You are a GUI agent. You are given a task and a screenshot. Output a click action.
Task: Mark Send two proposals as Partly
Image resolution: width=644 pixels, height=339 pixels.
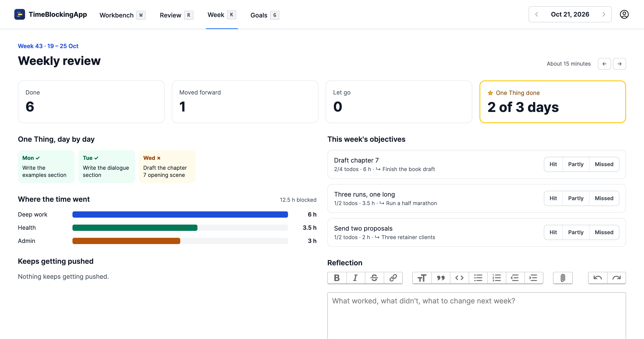coord(576,232)
